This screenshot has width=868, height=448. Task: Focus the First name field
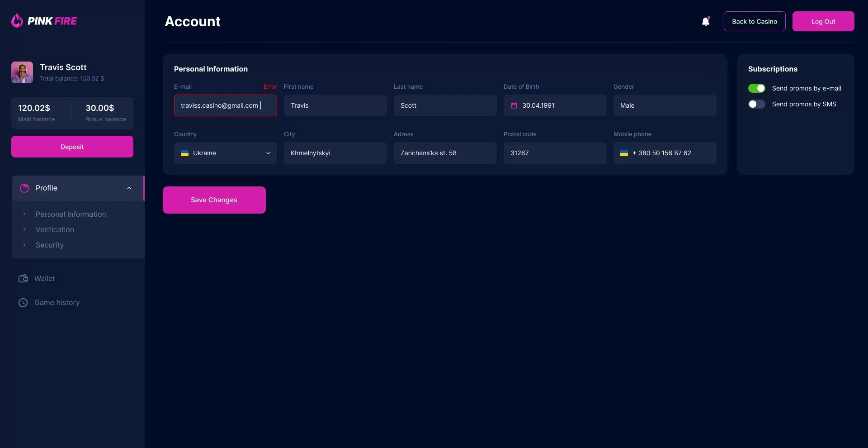(335, 105)
